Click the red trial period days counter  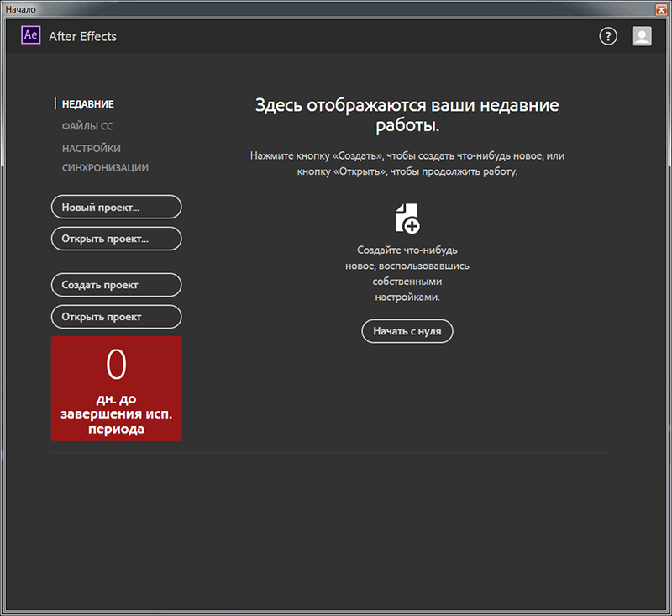117,388
